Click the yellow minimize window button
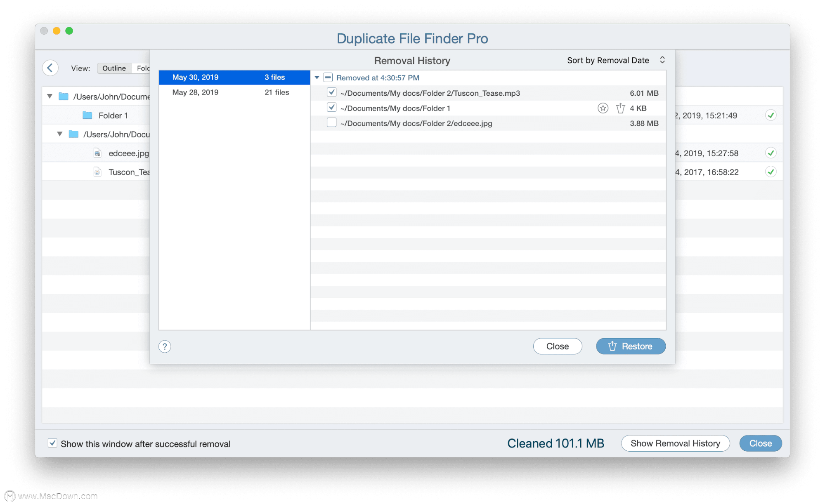Image resolution: width=825 pixels, height=504 pixels. [57, 31]
